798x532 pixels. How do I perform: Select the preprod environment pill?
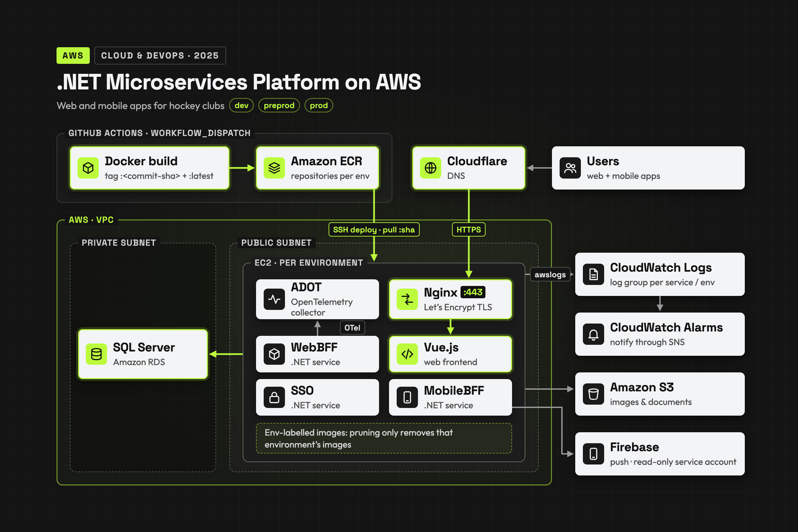click(279, 105)
